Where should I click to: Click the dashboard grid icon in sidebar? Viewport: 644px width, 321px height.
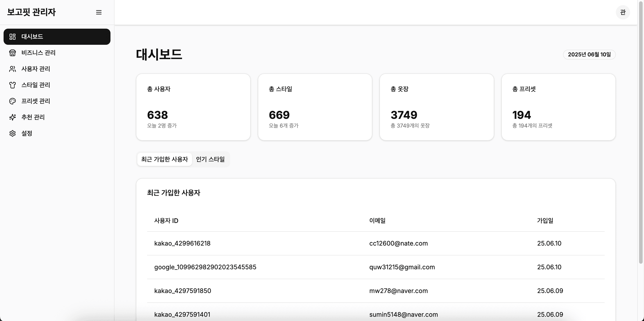click(13, 37)
